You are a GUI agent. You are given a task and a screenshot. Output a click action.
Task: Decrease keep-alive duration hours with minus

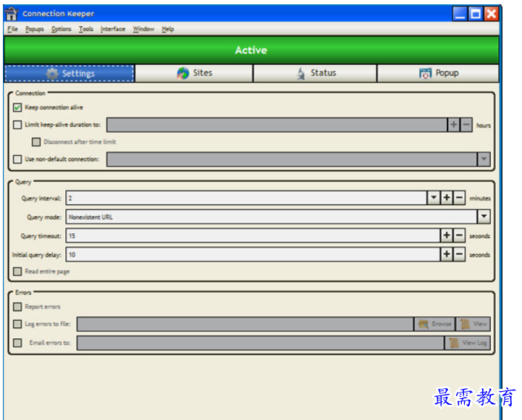[x=466, y=125]
